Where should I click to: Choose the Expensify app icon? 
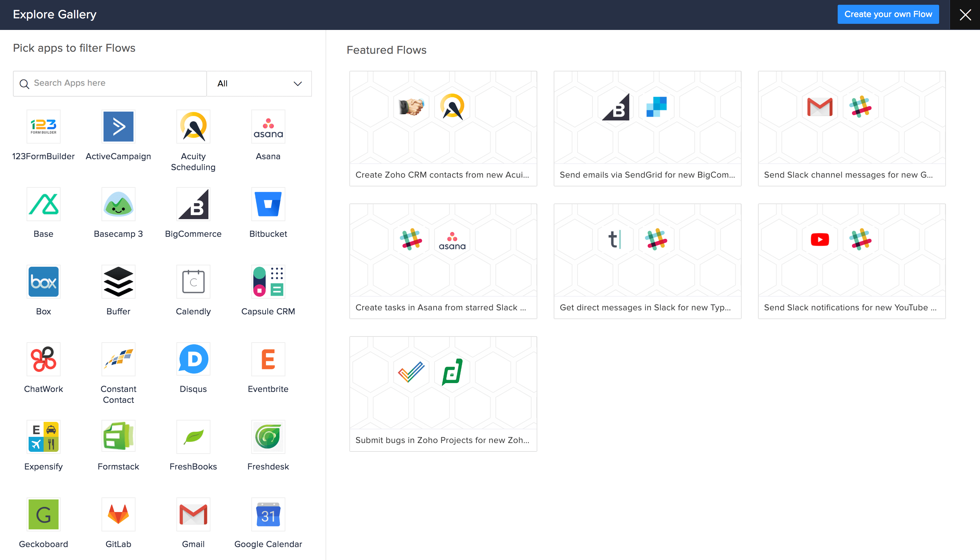(44, 437)
